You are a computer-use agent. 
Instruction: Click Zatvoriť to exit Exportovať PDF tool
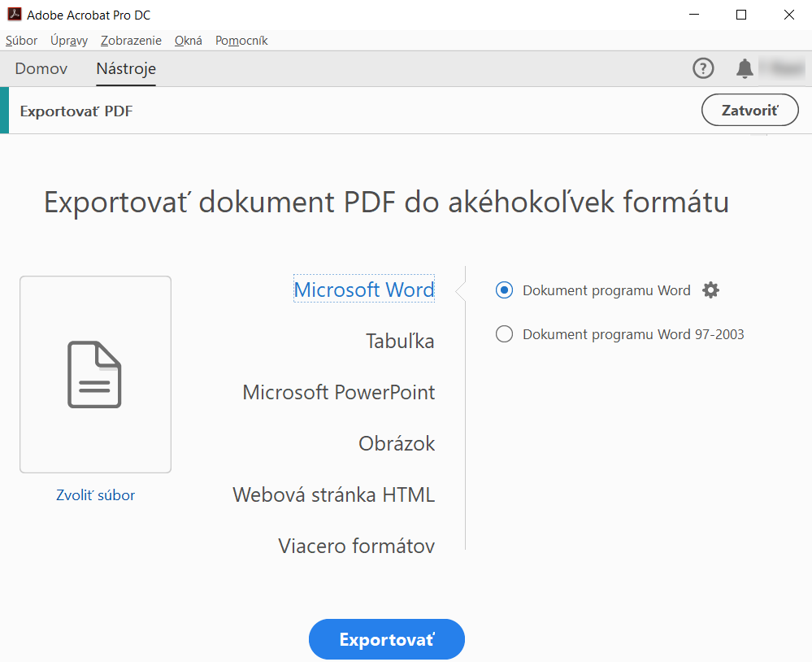749,109
